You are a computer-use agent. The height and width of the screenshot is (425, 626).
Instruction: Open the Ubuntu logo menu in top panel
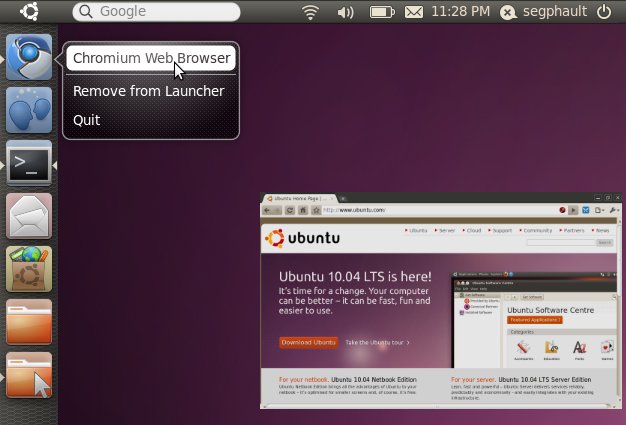pyautogui.click(x=30, y=11)
